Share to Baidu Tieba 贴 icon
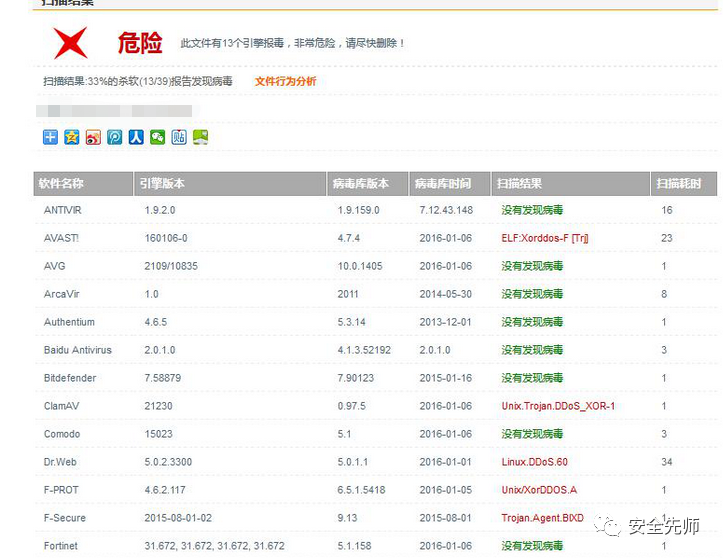The height and width of the screenshot is (558, 723). tap(179, 137)
